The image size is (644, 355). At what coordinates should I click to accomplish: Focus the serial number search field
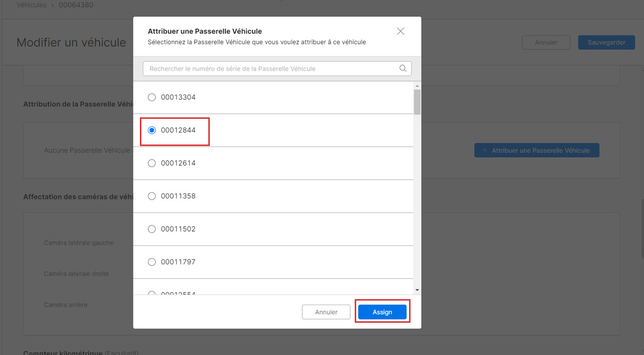coord(272,68)
